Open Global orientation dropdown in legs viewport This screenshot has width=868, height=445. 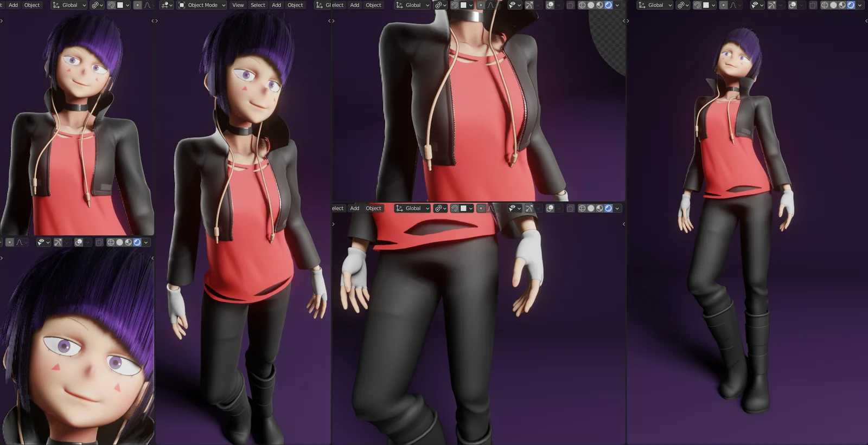413,208
